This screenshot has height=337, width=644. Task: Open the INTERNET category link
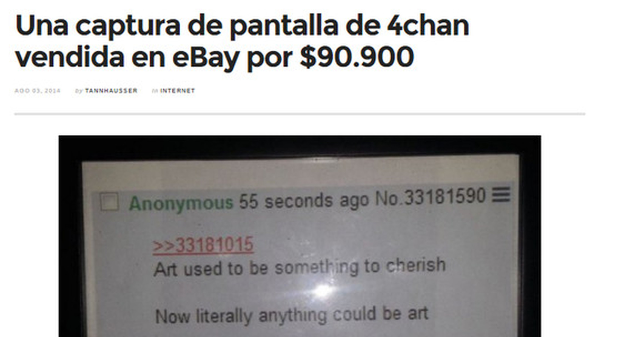pos(177,91)
